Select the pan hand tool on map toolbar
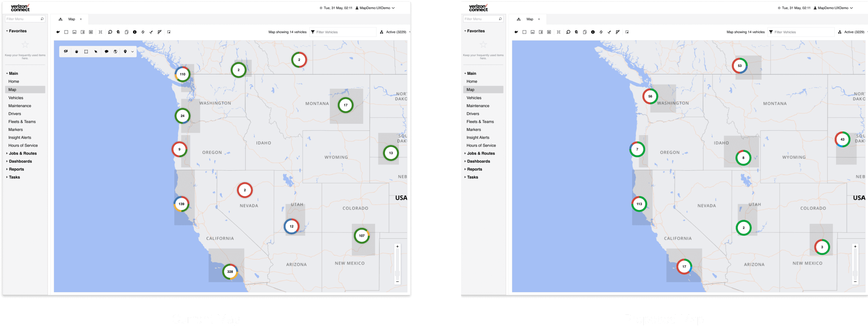This screenshot has height=326, width=868. 76,52
